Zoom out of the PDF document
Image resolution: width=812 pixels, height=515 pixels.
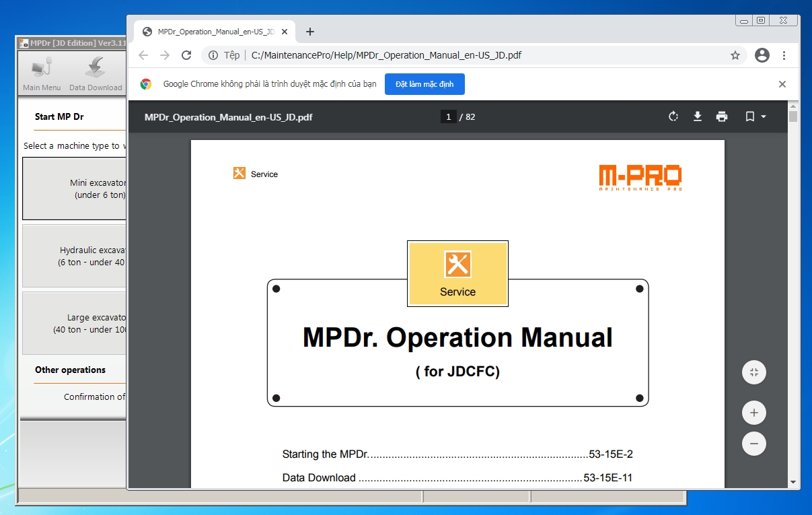coord(753,444)
